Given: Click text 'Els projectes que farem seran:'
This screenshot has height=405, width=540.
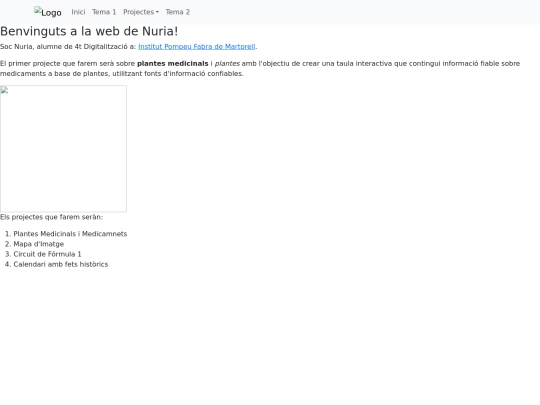Looking at the screenshot, I should pyautogui.click(x=51, y=217).
